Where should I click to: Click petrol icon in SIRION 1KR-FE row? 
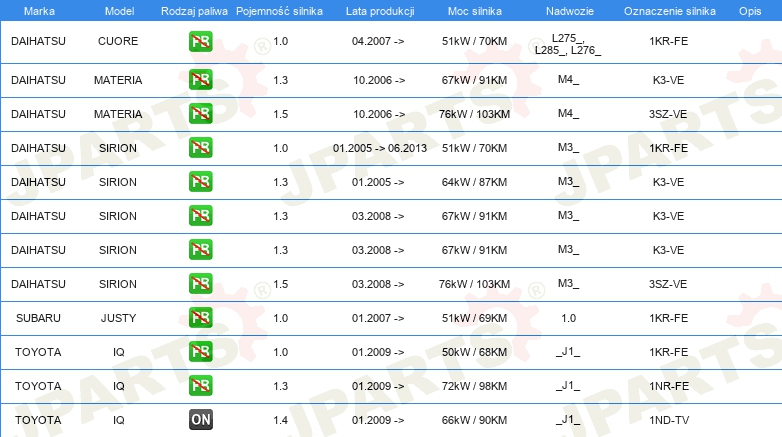coord(200,148)
